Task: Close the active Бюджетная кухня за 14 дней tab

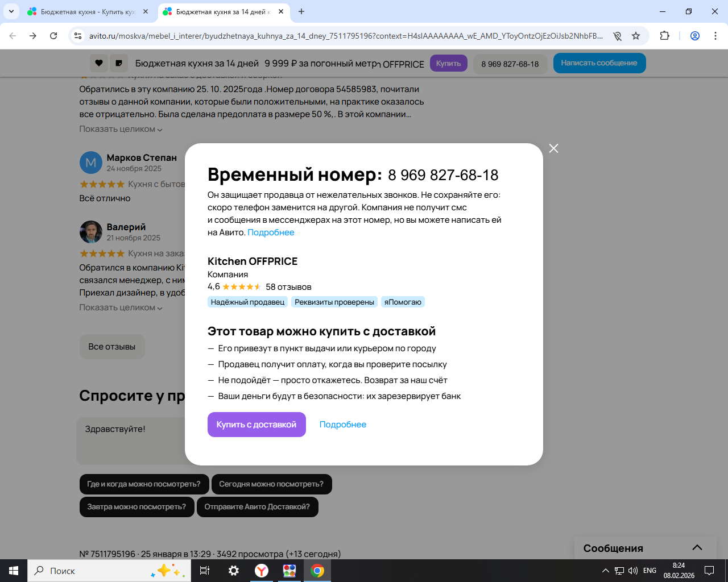Action: [x=280, y=11]
